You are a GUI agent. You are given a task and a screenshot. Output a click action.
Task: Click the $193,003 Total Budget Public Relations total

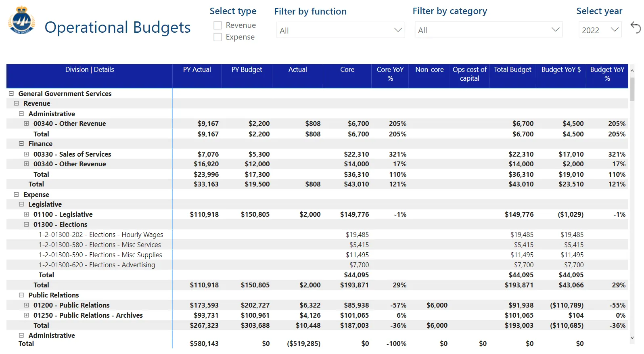coord(519,325)
